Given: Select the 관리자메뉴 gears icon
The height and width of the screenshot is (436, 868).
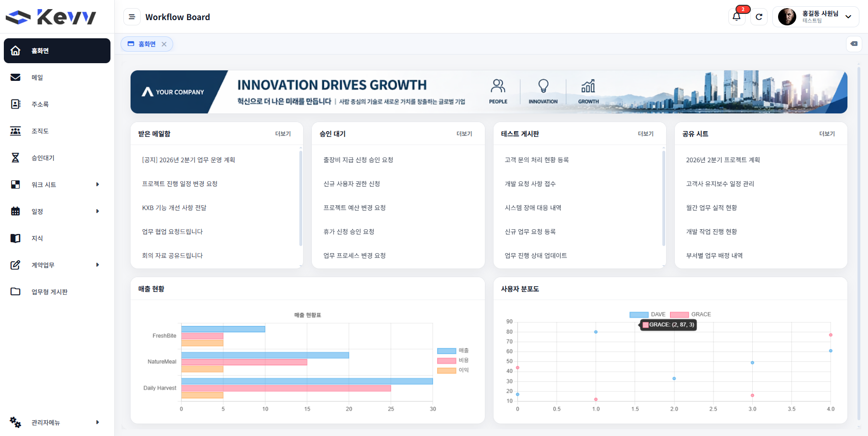Looking at the screenshot, I should (x=15, y=422).
